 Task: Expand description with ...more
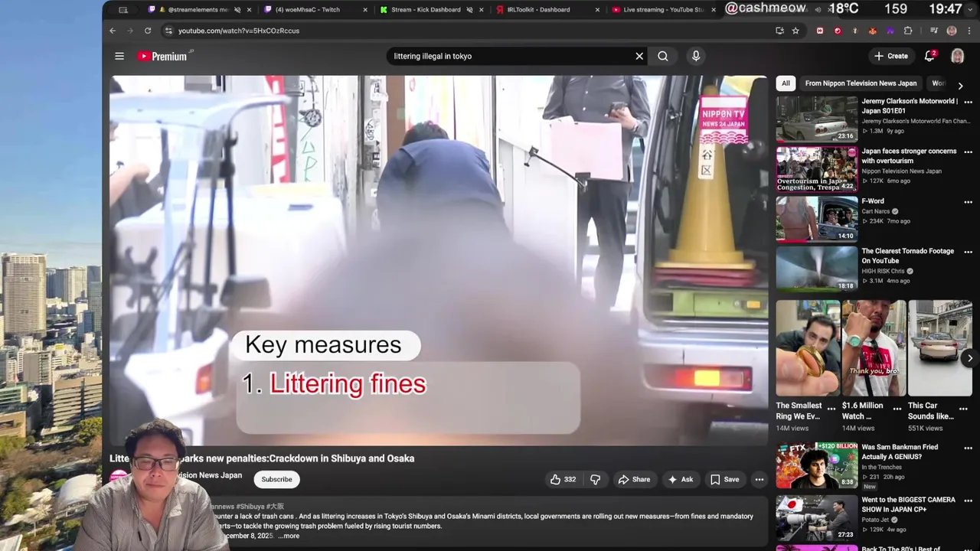[289, 536]
